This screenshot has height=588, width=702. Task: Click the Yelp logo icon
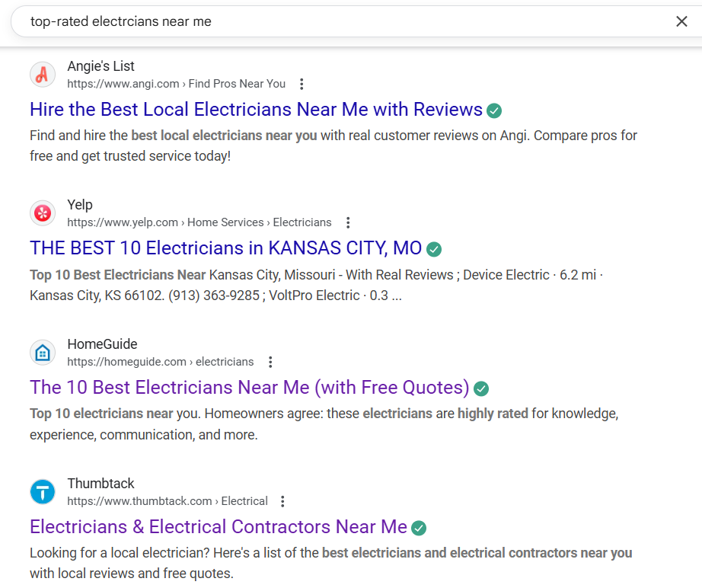pos(43,213)
